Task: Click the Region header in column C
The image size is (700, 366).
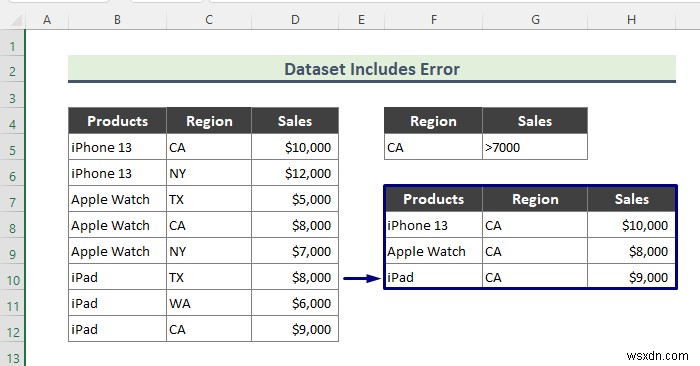Action: point(209,121)
